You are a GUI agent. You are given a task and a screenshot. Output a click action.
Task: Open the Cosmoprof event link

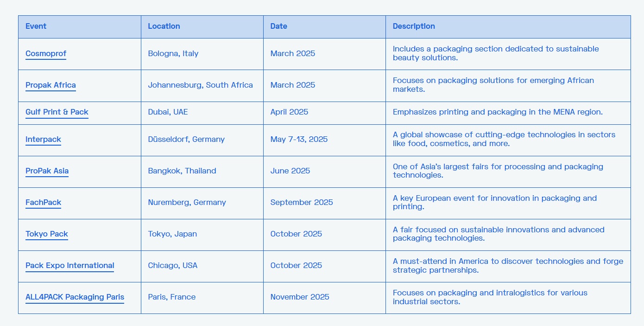(x=45, y=54)
